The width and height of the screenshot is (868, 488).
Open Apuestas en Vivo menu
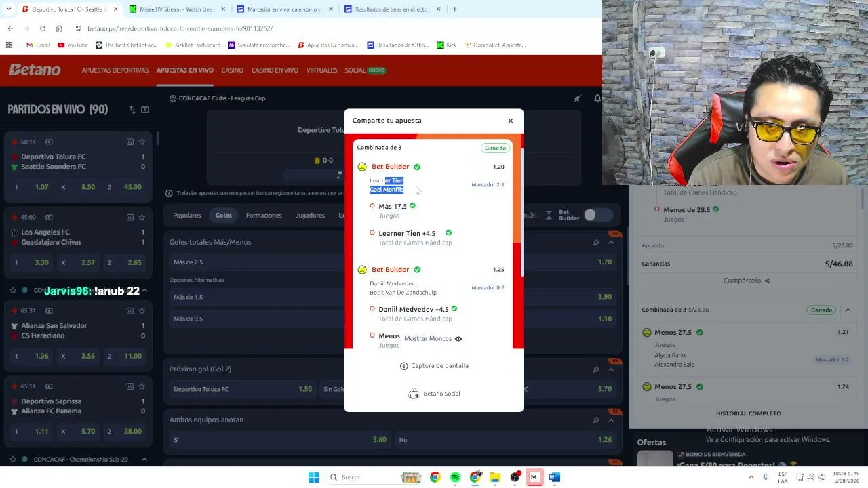(x=185, y=70)
